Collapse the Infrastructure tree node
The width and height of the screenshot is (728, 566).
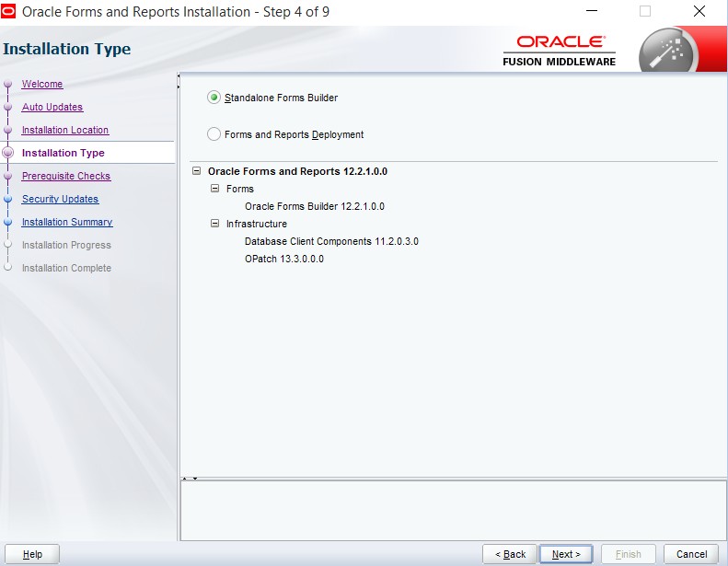click(x=215, y=224)
